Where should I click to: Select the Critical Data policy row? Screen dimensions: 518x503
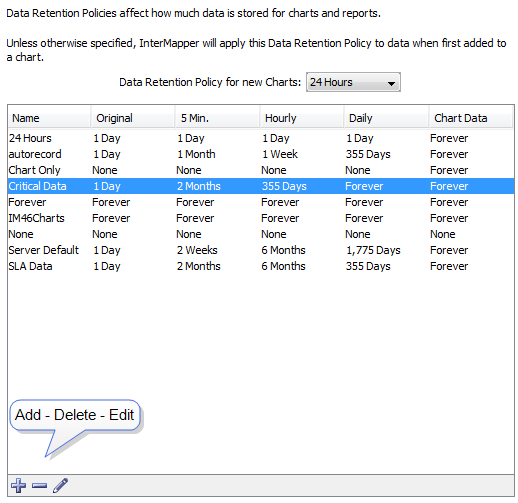point(261,186)
